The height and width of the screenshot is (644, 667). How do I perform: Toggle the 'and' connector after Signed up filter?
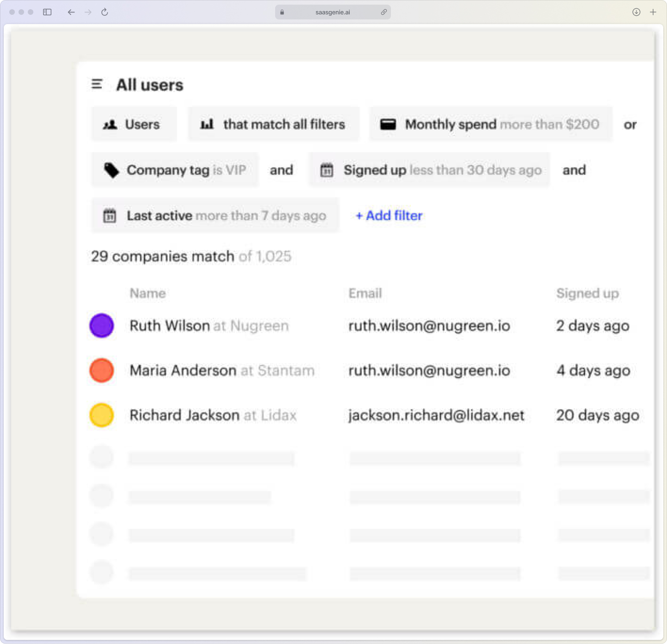pos(574,170)
